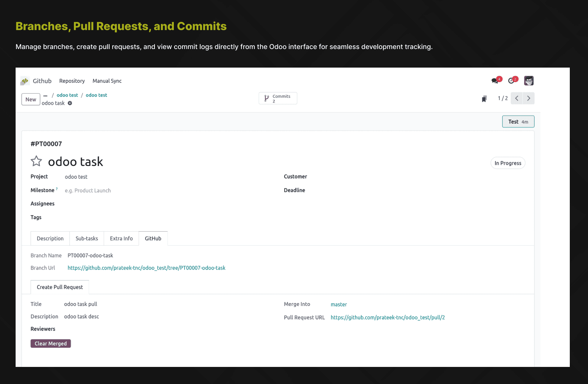Star the odoo task as priority
Viewport: 588px width, 384px height.
[x=36, y=161]
